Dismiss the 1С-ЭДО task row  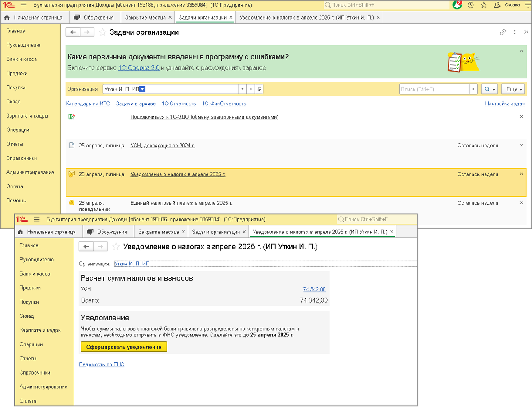522,116
